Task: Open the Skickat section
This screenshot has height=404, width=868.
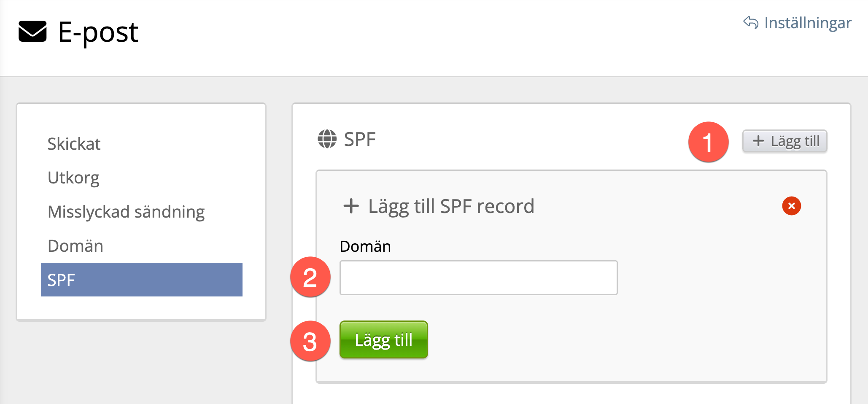Action: (74, 144)
